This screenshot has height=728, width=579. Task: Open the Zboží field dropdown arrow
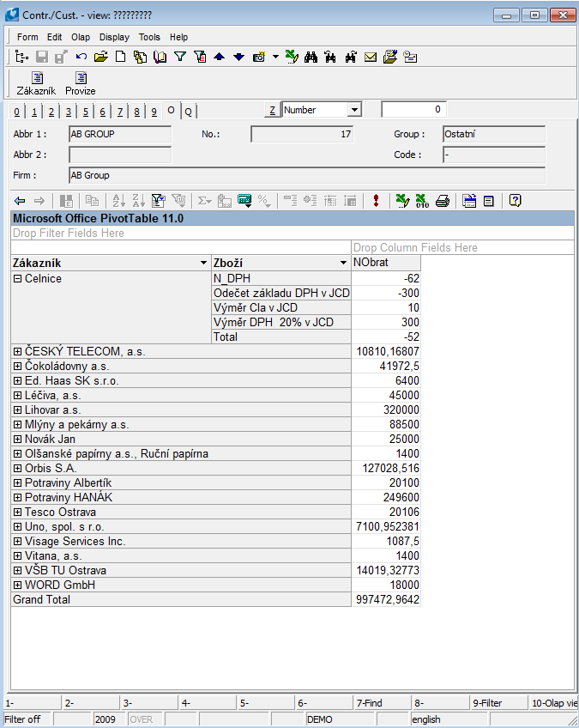343,263
